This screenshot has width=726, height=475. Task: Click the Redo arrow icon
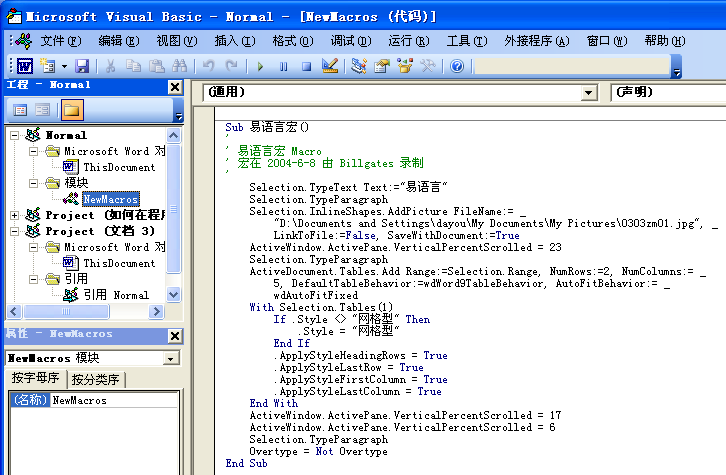point(231,66)
